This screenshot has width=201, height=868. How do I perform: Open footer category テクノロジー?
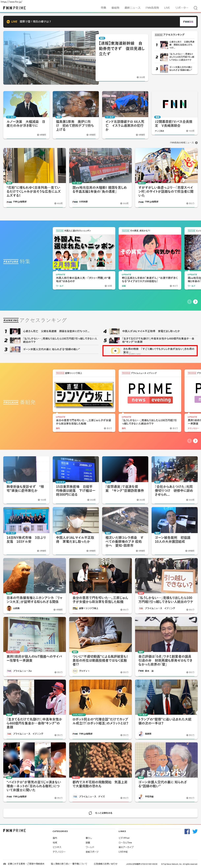point(59,852)
